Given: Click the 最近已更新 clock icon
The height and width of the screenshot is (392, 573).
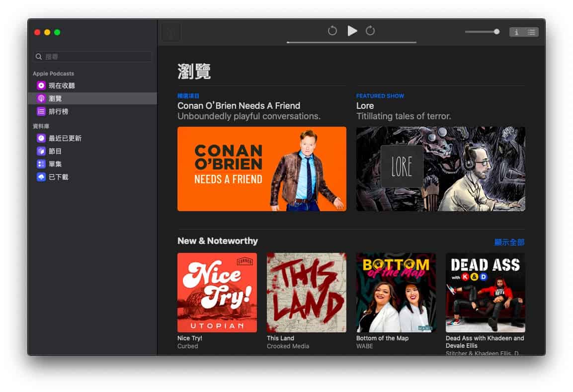Looking at the screenshot, I should [41, 138].
